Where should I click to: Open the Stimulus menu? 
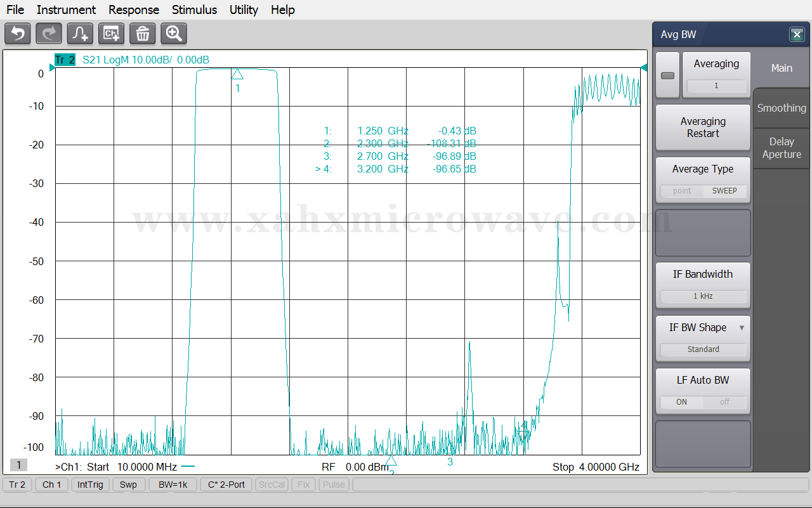[194, 10]
